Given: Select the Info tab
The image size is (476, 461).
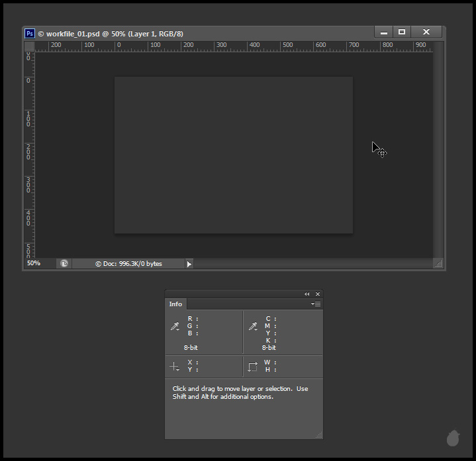Looking at the screenshot, I should [x=175, y=304].
